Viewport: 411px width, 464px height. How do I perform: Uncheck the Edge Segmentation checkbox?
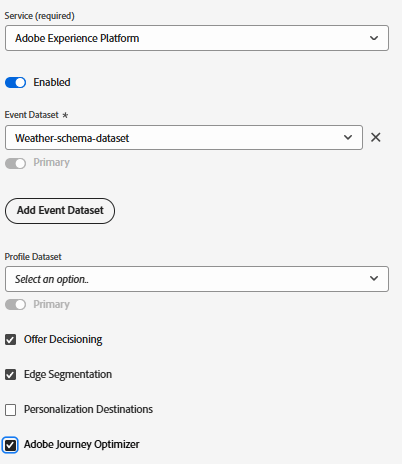pos(10,375)
